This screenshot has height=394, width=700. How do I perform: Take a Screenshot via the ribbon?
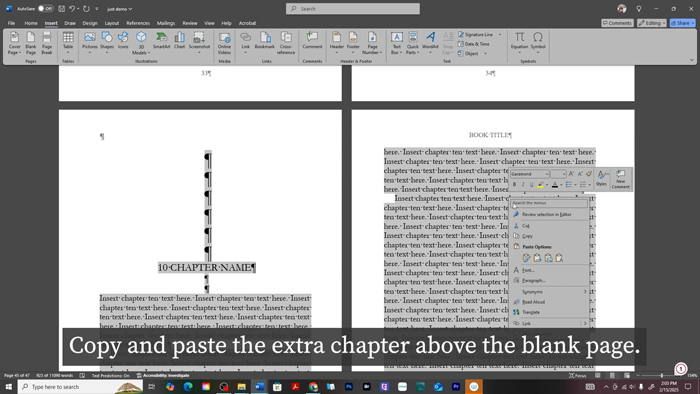199,43
